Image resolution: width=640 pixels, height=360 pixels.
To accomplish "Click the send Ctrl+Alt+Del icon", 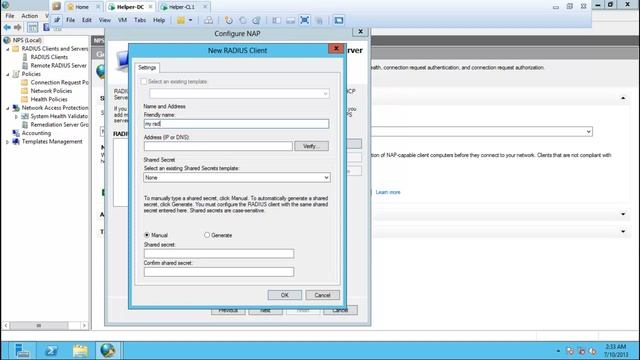I will click(x=208, y=20).
